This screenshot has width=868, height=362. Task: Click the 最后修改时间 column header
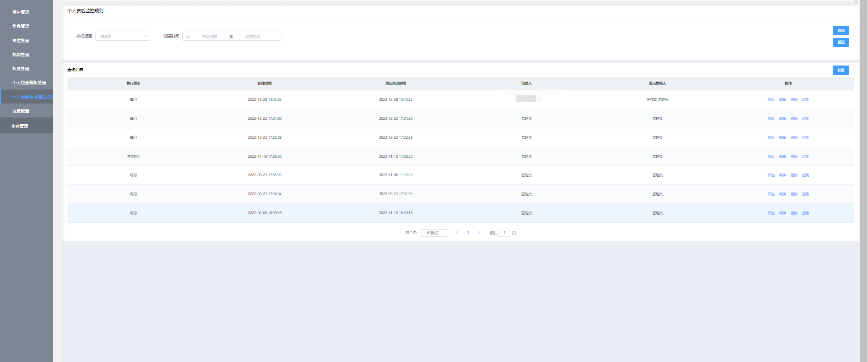coord(396,84)
